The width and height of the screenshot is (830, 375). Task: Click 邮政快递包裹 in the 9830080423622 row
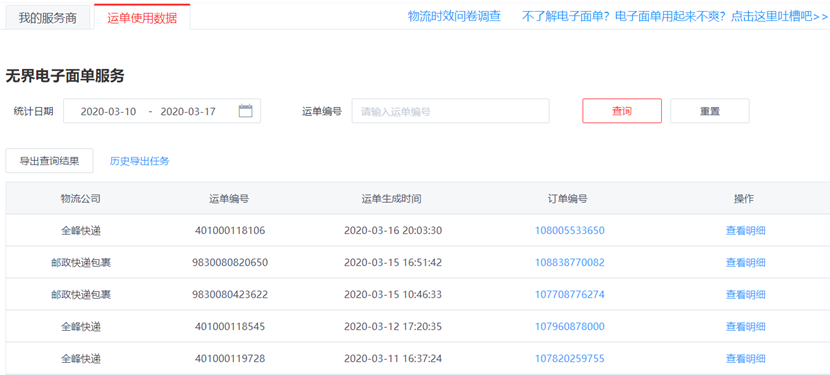coord(80,294)
